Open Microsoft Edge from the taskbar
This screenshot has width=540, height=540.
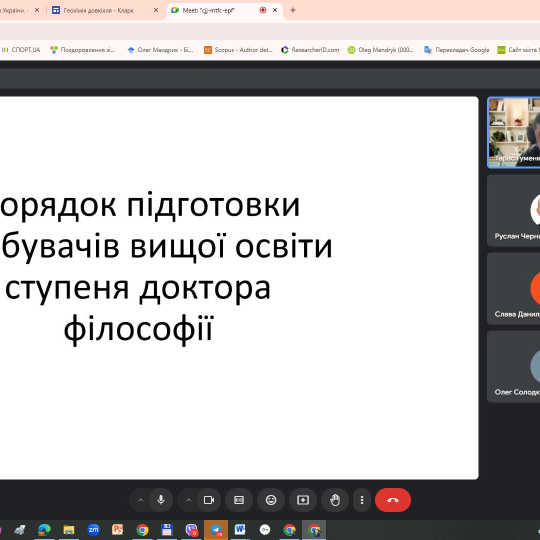tap(44, 530)
